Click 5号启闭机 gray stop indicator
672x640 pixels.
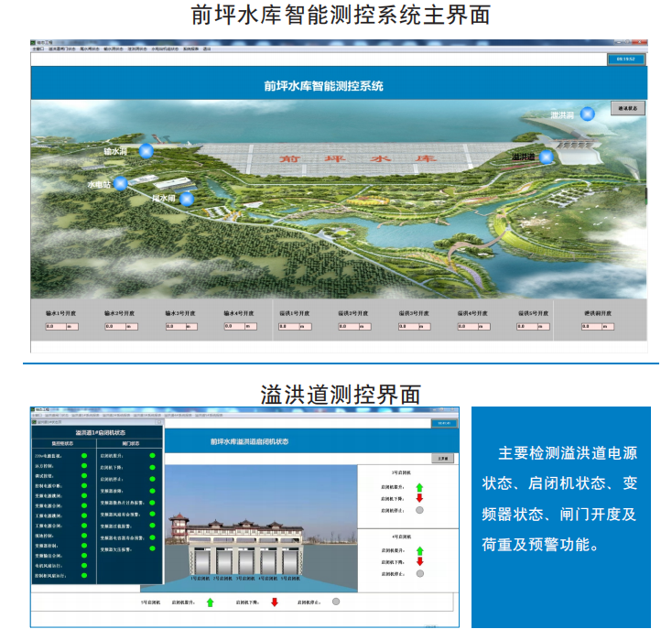336,602
